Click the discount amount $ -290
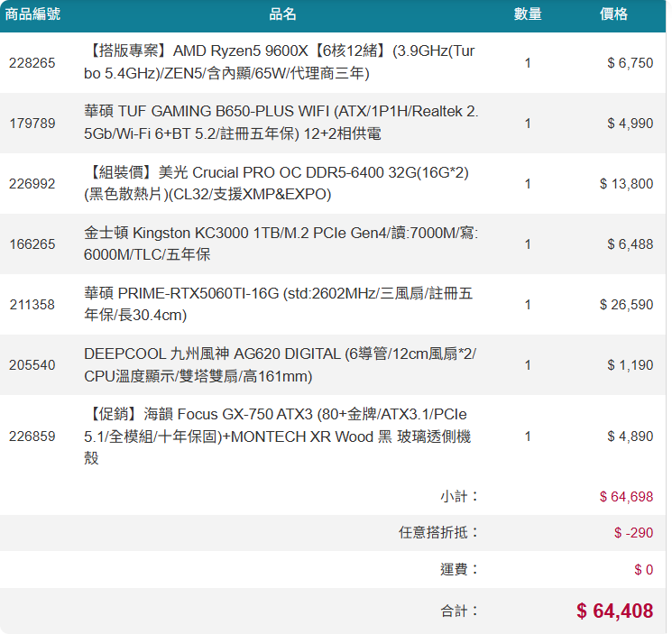 pyautogui.click(x=633, y=532)
